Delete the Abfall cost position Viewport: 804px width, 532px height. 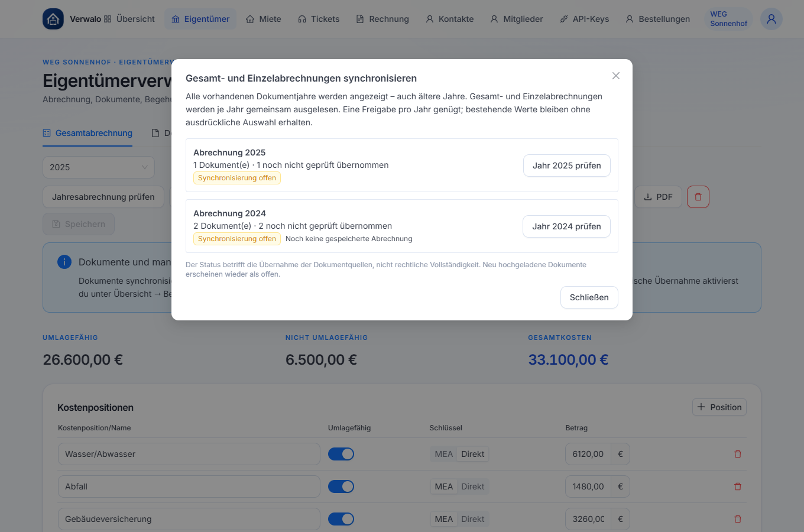(738, 486)
